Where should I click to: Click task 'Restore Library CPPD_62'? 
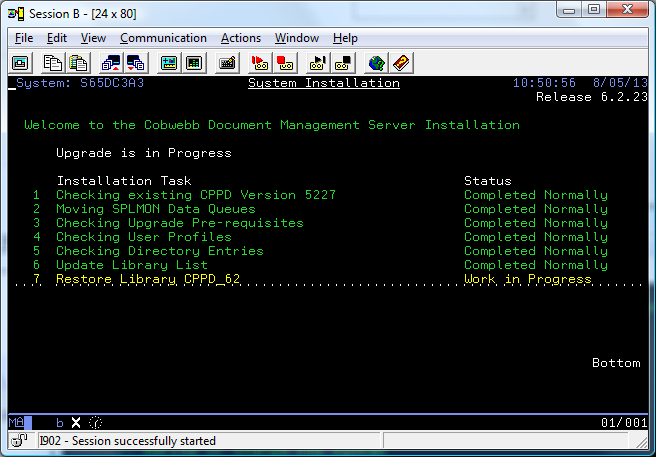pyautogui.click(x=148, y=279)
